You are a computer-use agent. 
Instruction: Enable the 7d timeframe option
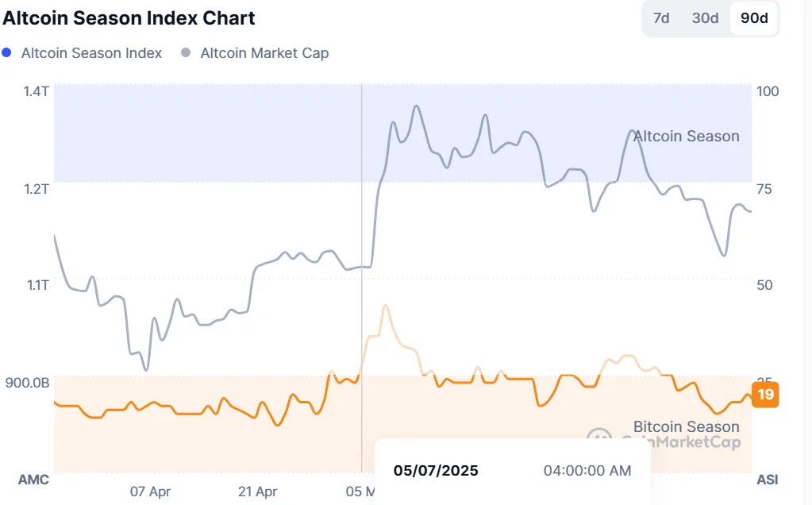(660, 17)
